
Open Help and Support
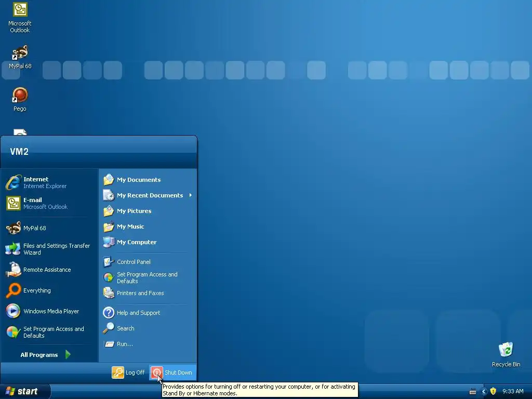click(148, 312)
